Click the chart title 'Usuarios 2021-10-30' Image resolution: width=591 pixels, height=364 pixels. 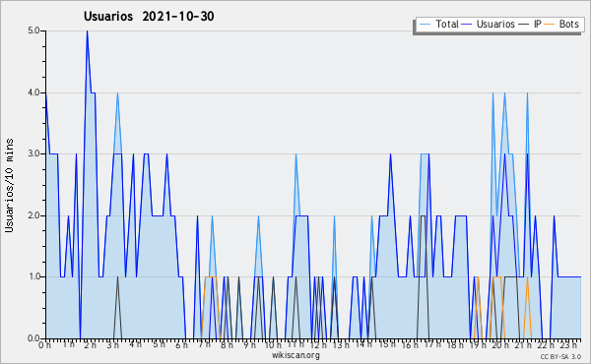click(149, 17)
